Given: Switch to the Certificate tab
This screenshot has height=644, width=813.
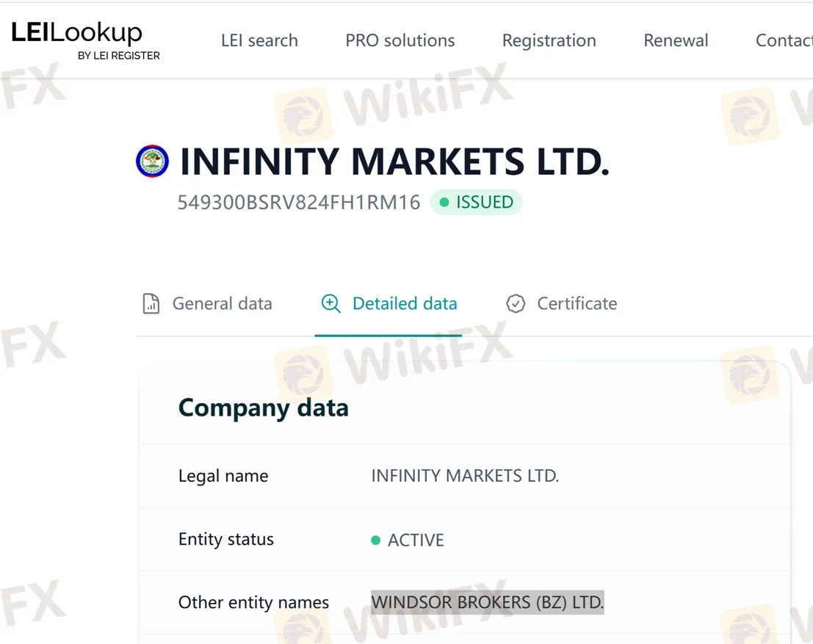Looking at the screenshot, I should [x=577, y=304].
